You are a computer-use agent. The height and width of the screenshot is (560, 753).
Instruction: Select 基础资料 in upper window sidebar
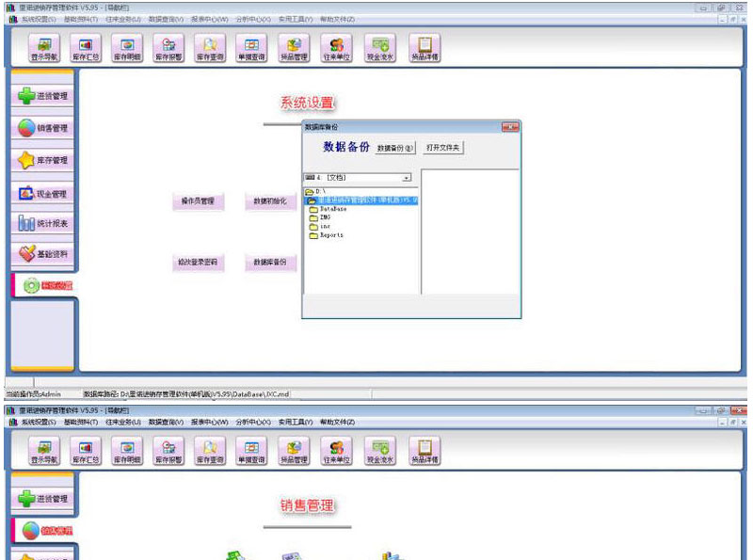pos(42,253)
